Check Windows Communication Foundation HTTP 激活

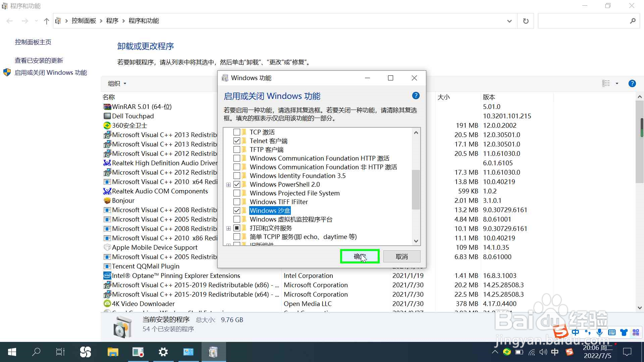coord(237,158)
